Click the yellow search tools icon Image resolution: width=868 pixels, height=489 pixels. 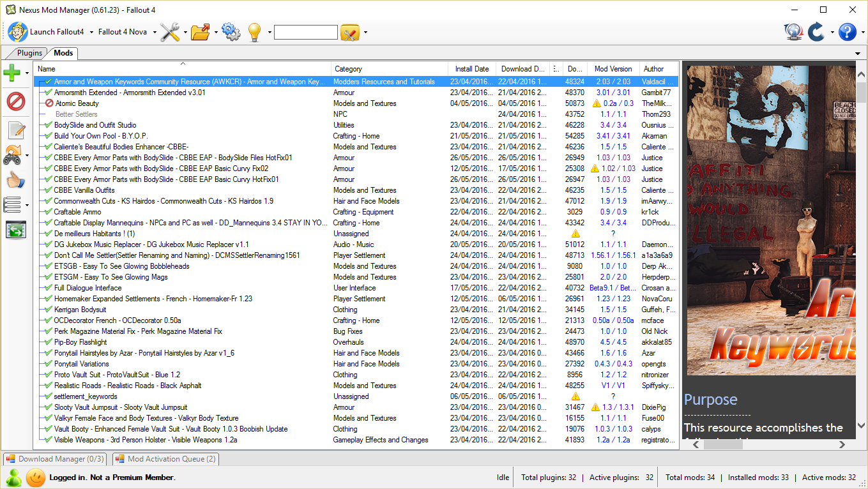350,32
